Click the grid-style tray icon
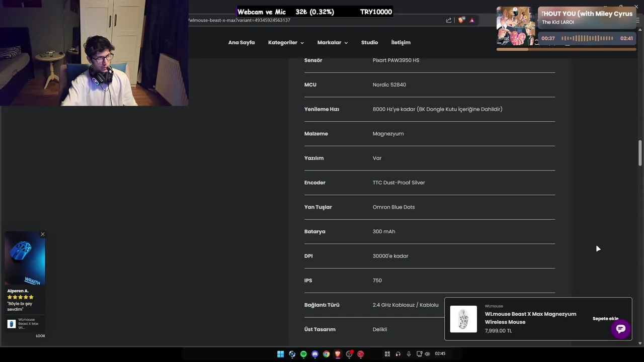The width and height of the screenshot is (644, 362). (387, 354)
